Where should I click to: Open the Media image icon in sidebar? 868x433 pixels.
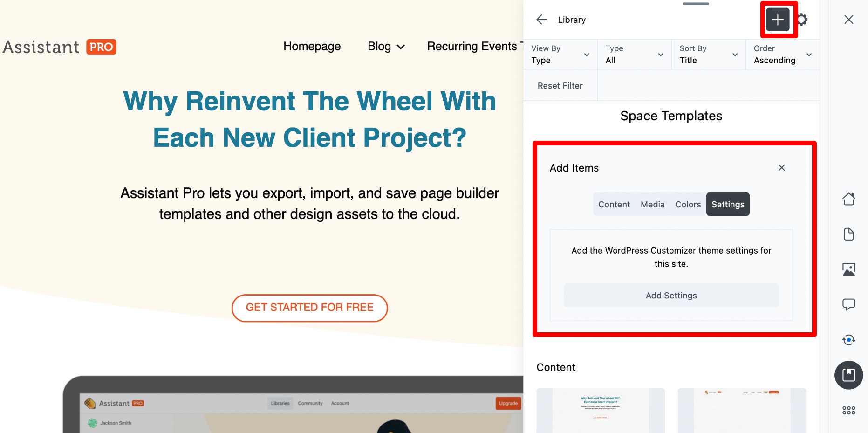pyautogui.click(x=848, y=269)
